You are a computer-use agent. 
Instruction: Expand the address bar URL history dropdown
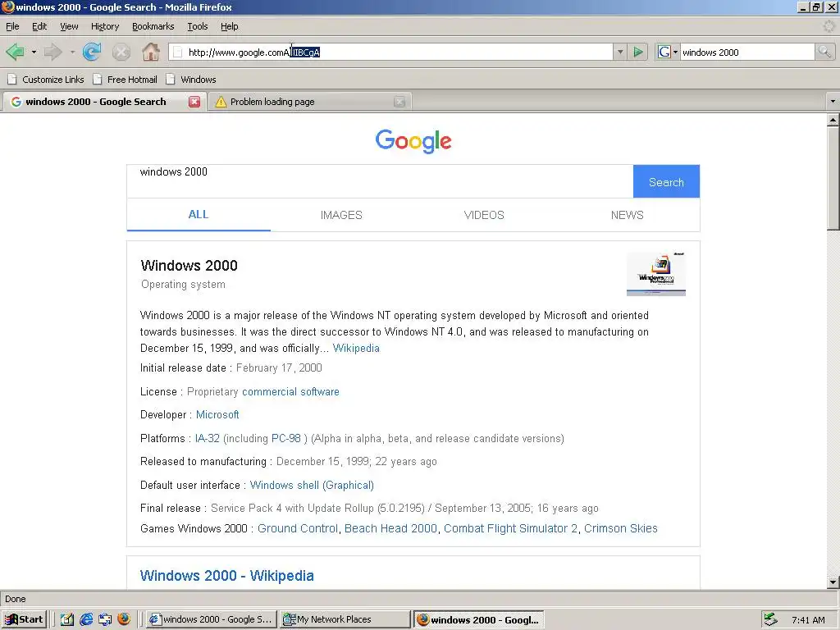(620, 52)
